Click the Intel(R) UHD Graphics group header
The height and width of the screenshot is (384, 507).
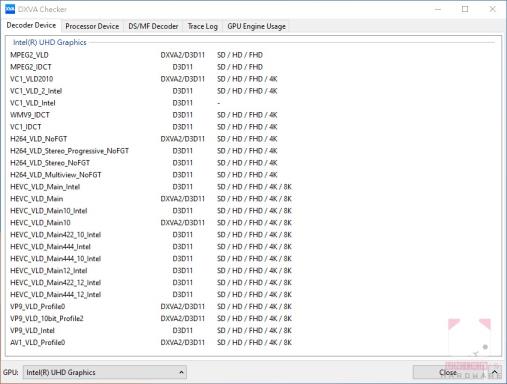tap(50, 42)
